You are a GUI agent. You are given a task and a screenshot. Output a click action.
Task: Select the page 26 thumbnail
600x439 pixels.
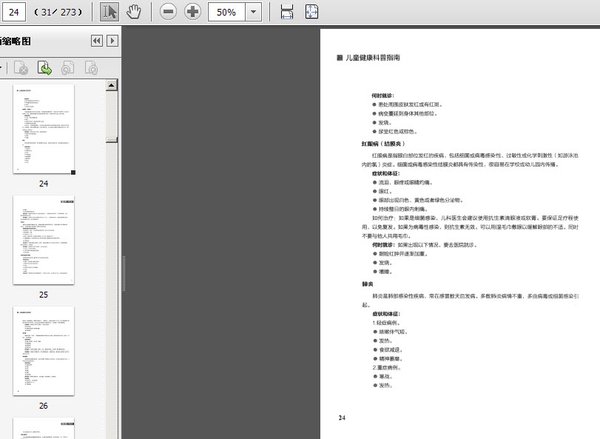tap(44, 351)
